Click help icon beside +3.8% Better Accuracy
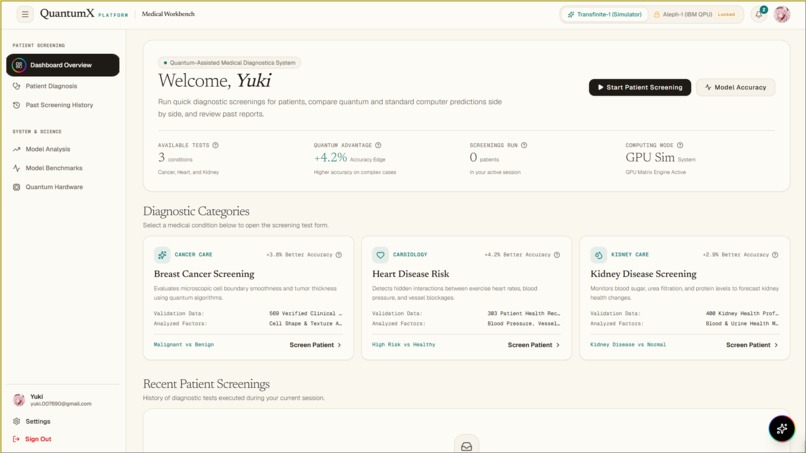 [x=339, y=255]
